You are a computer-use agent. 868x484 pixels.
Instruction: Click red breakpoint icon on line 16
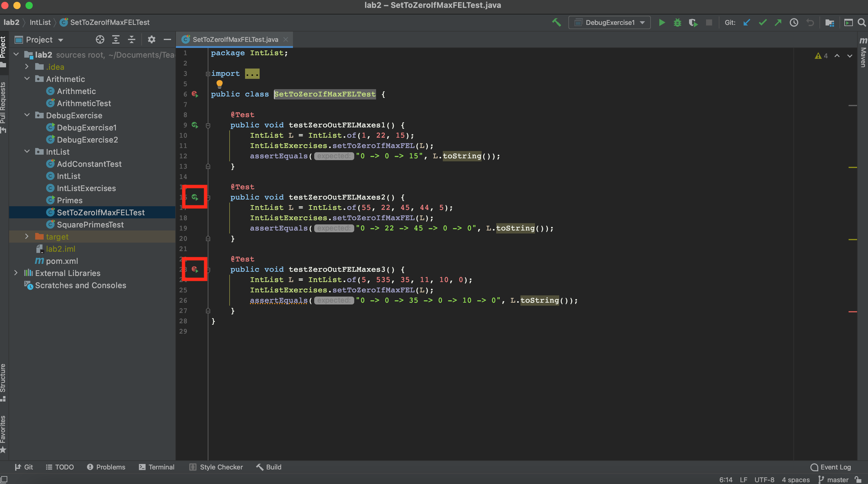(195, 197)
